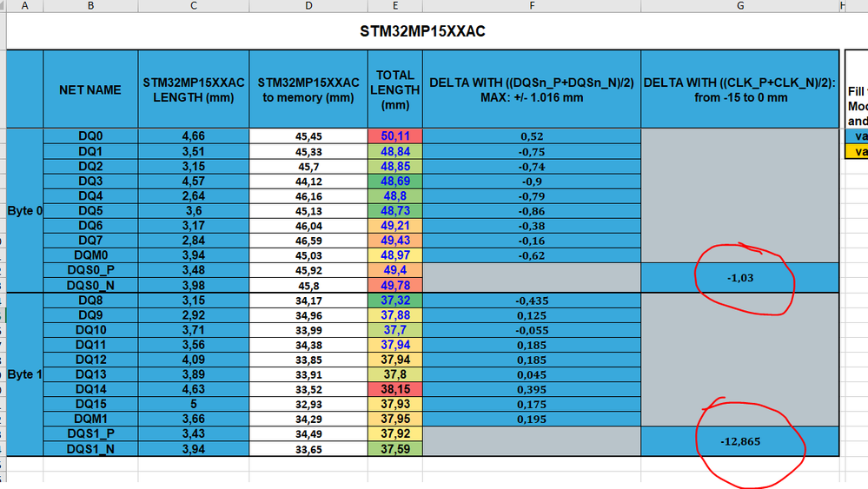
Task: Select the DQ7 to-memory 46,59 cell
Action: pos(308,241)
